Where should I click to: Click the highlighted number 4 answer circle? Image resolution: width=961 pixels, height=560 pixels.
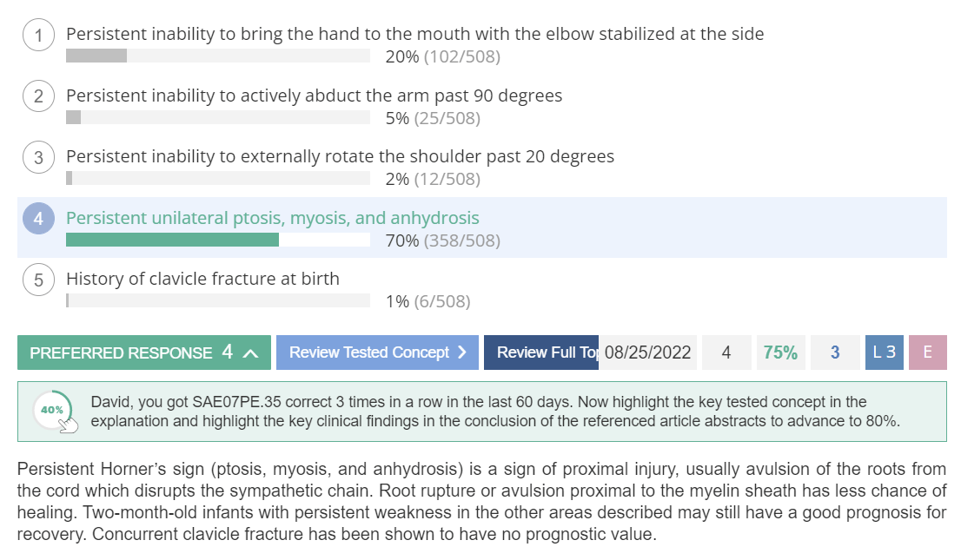click(38, 219)
